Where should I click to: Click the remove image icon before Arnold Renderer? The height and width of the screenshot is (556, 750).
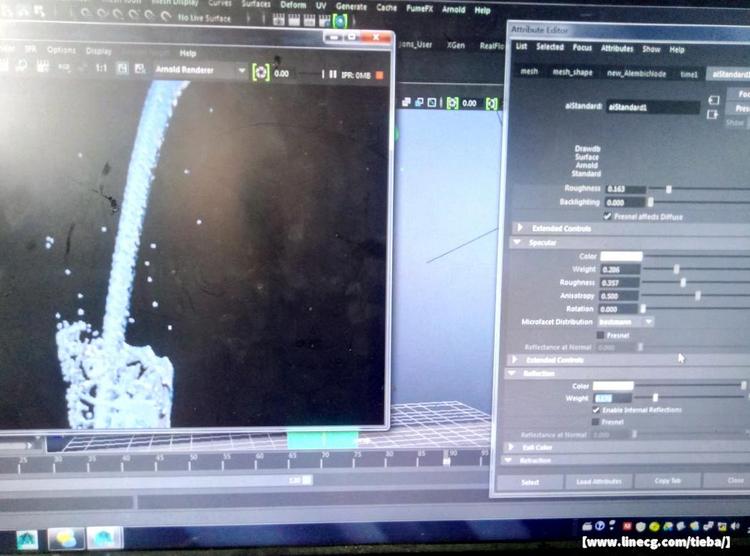coord(140,69)
